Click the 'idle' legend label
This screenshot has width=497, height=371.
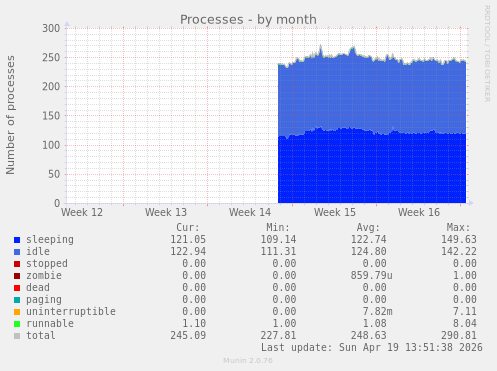pos(38,252)
